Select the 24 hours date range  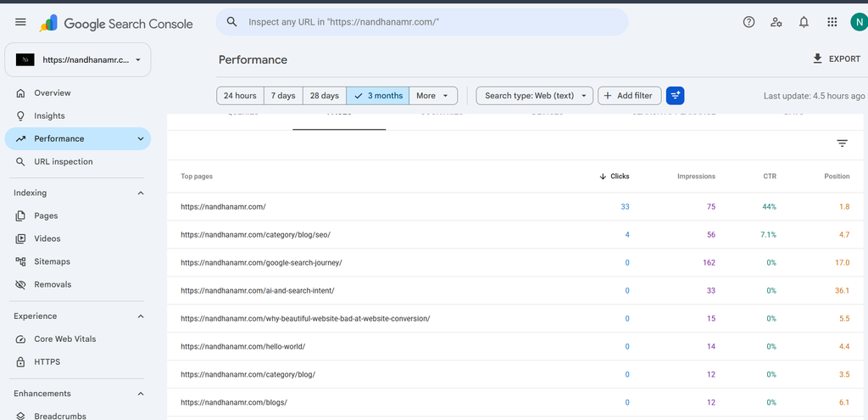[x=240, y=96]
